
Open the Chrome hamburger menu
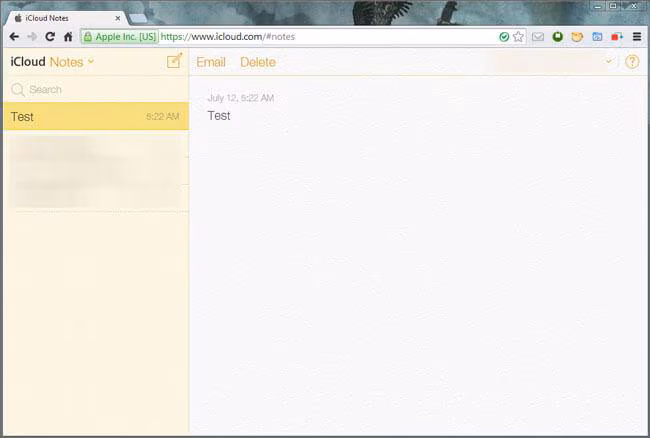click(x=637, y=37)
